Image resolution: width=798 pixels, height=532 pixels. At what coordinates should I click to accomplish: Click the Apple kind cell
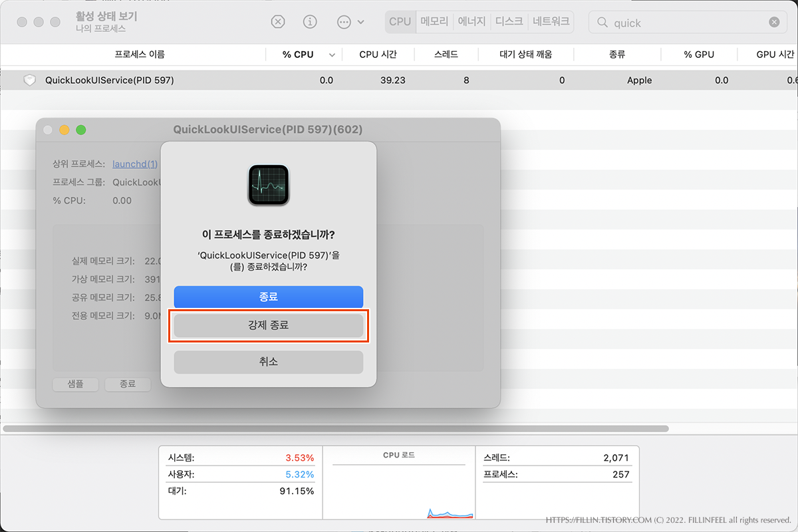pyautogui.click(x=640, y=80)
